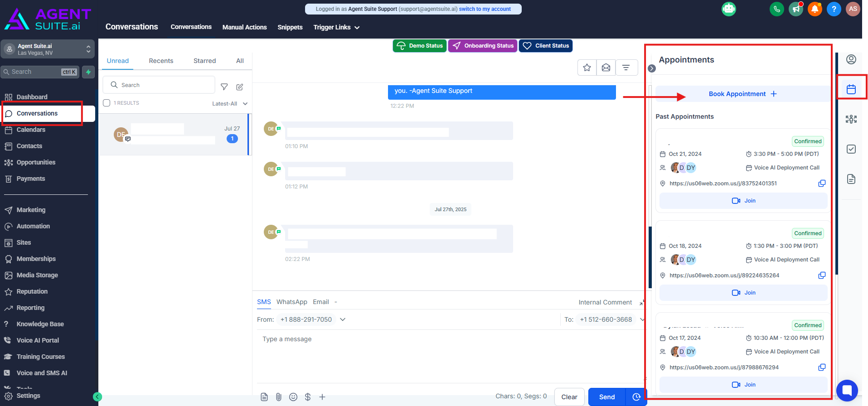868x406 pixels.
Task: Switch to the Starred tab
Action: click(204, 61)
